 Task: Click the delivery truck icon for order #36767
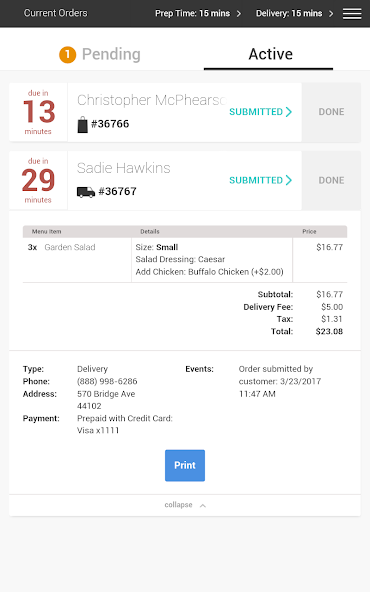[86, 192]
